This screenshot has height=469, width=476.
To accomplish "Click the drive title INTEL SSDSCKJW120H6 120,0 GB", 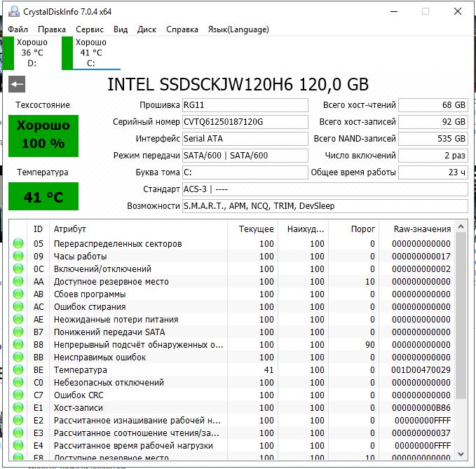I will tap(238, 84).
